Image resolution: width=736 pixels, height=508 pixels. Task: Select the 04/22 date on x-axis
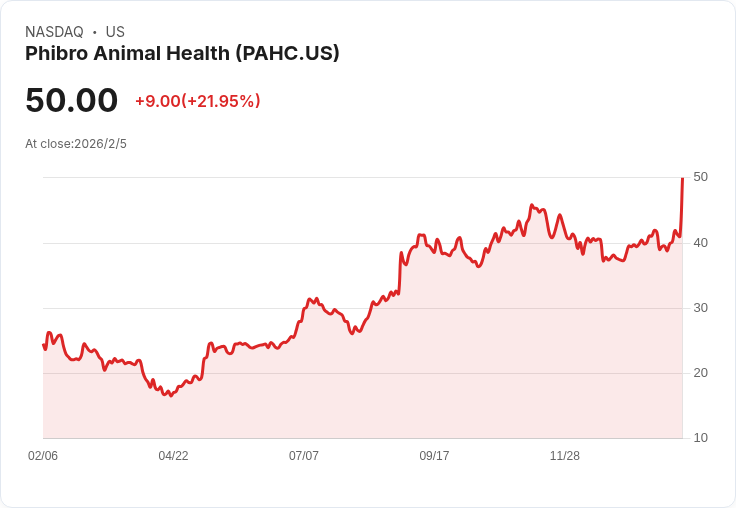(x=173, y=456)
